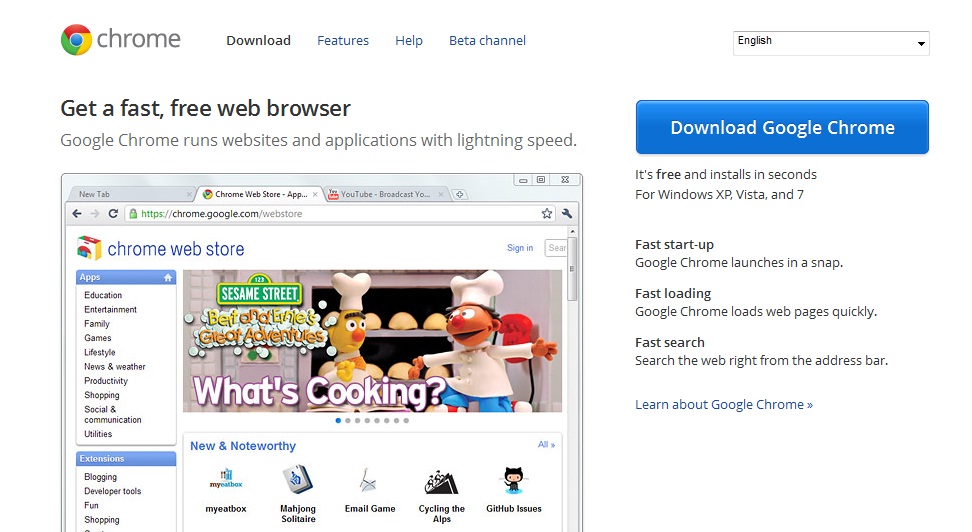Click the chrome web store logo icon
This screenshot has height=532, width=972.
coord(89,248)
